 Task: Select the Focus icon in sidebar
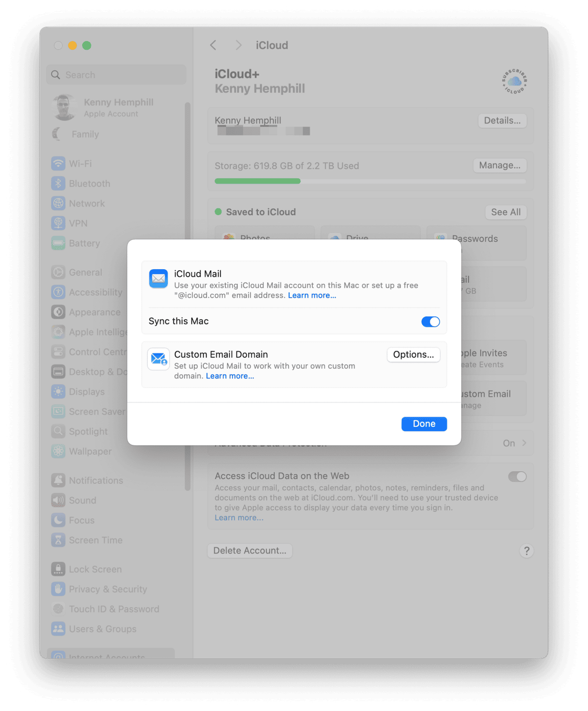coord(58,520)
